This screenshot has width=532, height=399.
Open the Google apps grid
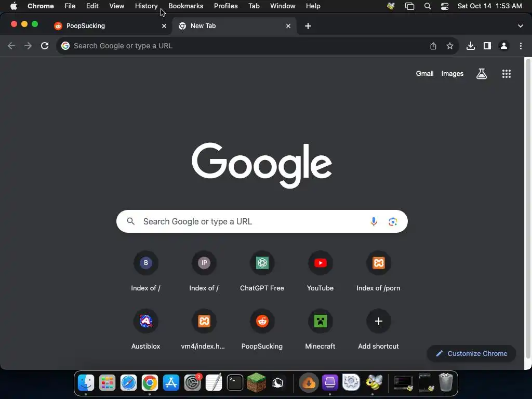507,74
